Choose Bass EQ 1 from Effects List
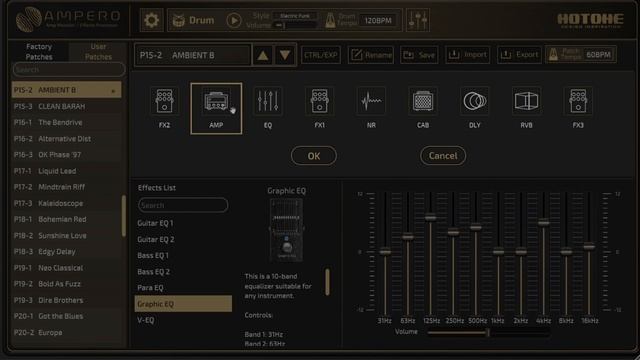The height and width of the screenshot is (360, 640). click(x=183, y=256)
